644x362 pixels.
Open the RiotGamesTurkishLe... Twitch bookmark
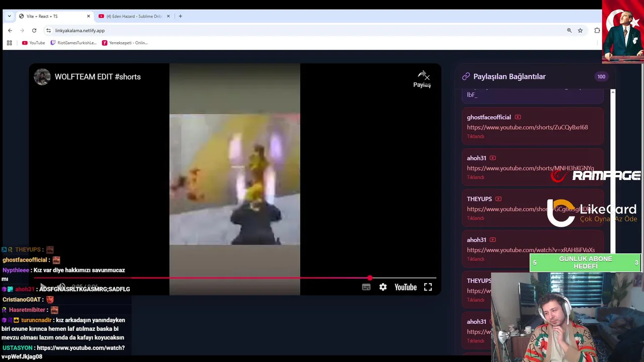click(73, 43)
